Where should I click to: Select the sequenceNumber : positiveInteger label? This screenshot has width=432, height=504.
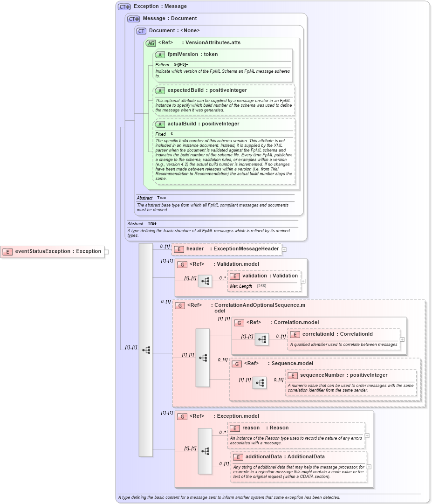coord(343,375)
